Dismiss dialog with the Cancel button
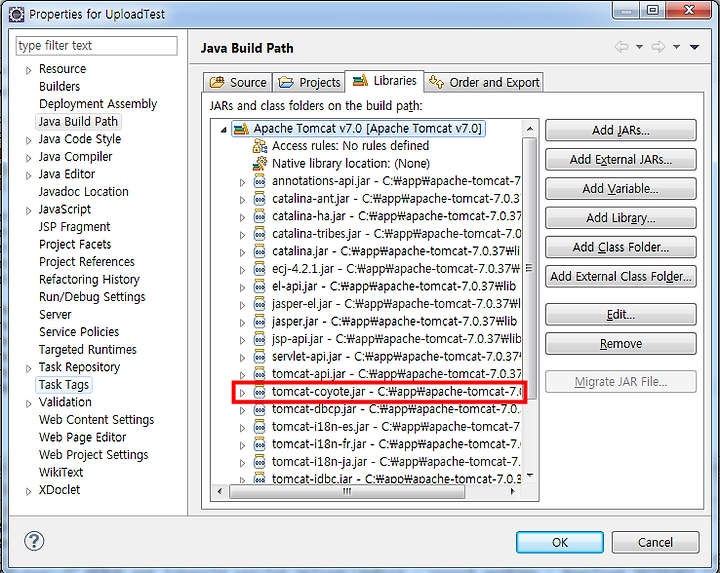Screen dimensions: 720x573 pos(655,542)
